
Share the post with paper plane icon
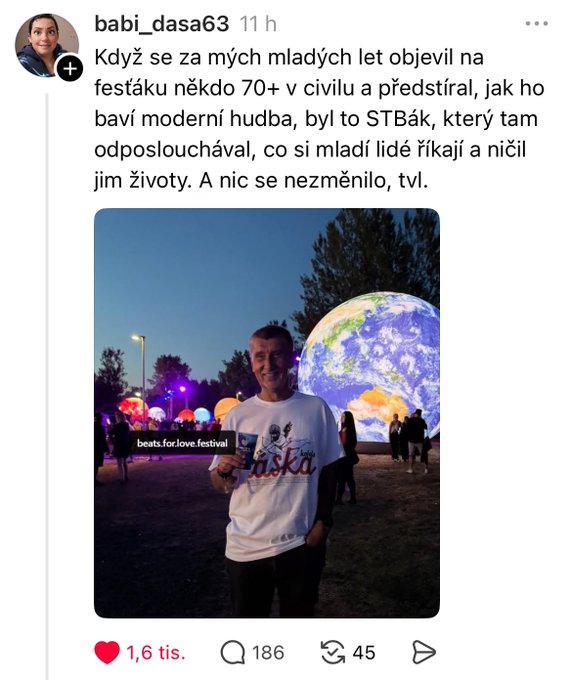pyautogui.click(x=423, y=653)
